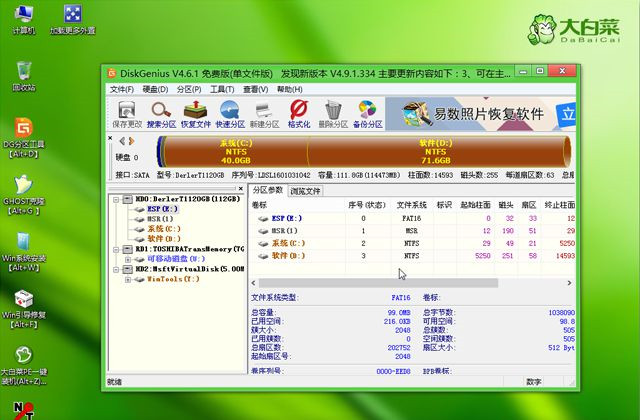
Task: Open the 恢复文件 (Recover Files) tool
Action: (x=194, y=113)
